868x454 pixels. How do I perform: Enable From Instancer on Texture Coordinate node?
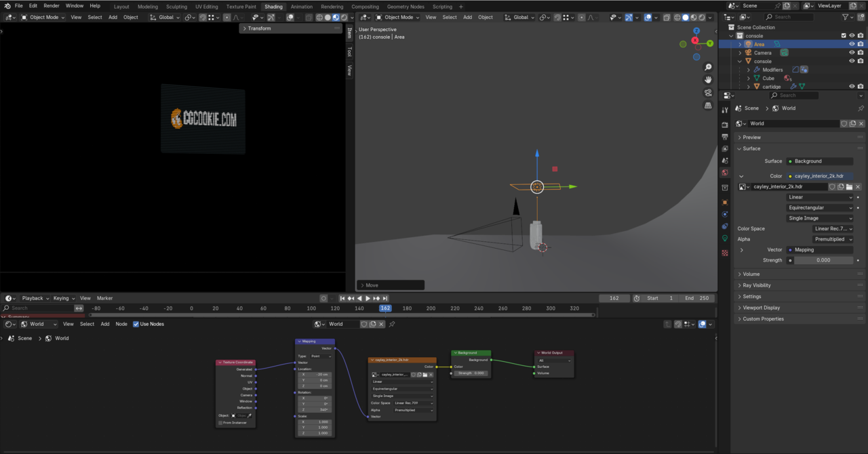point(221,423)
